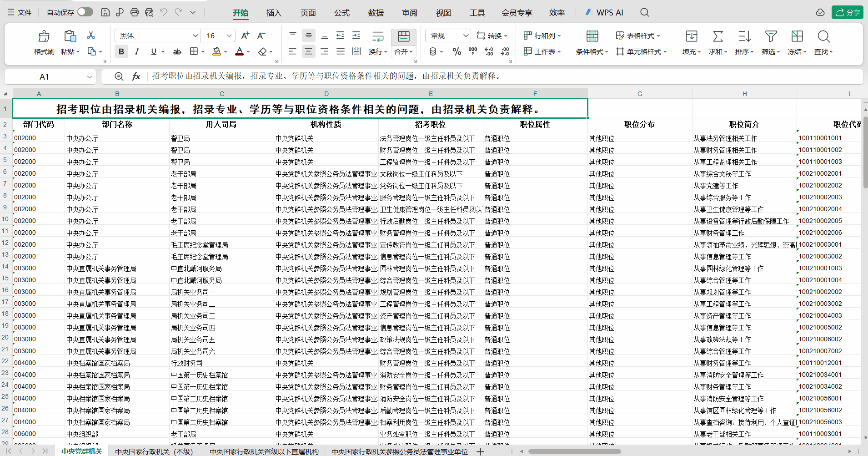Image resolution: width=868 pixels, height=456 pixels.
Task: Apply italic formatting
Action: pos(137,51)
